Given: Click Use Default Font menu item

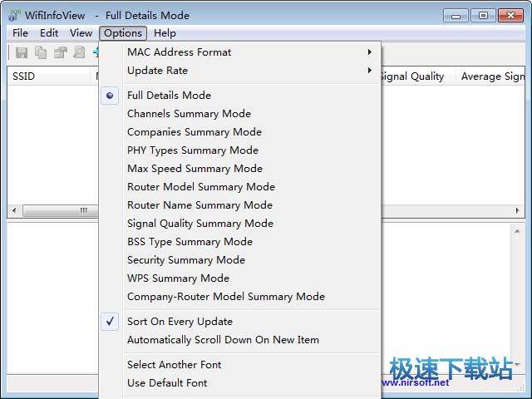Looking at the screenshot, I should 240,383.
